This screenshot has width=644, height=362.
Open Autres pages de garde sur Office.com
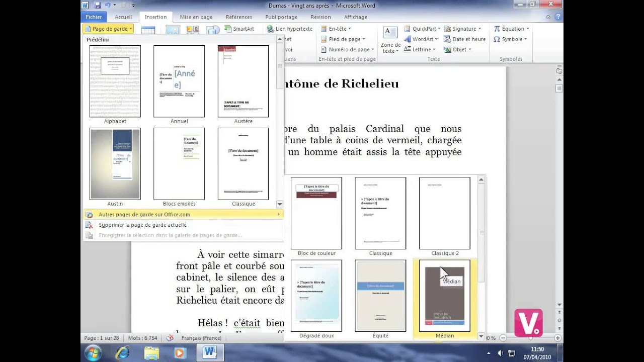pos(183,215)
